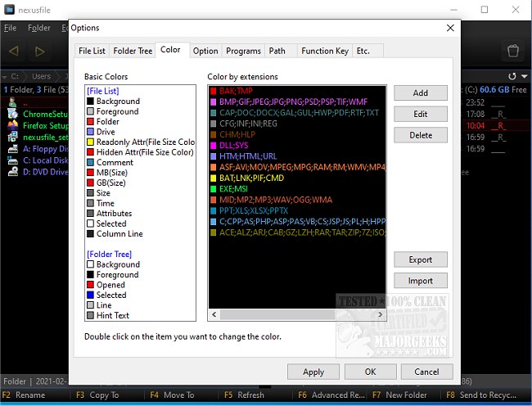This screenshot has height=406, width=532.
Task: Click the Export button
Action: tap(421, 259)
